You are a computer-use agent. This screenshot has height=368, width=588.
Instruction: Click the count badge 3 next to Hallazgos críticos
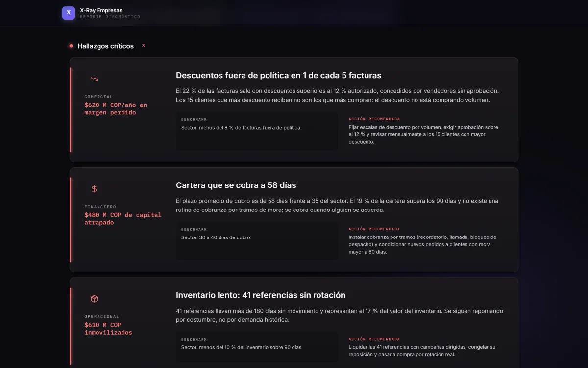(x=143, y=46)
